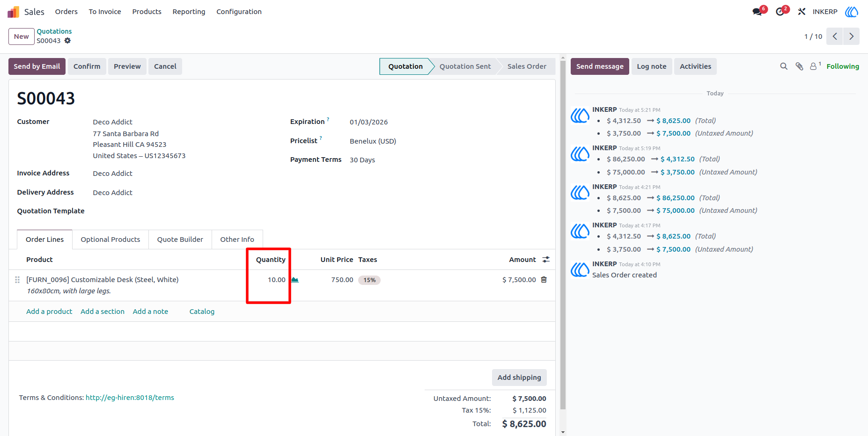Confirm the quotation
The width and height of the screenshot is (868, 436).
[x=87, y=66]
